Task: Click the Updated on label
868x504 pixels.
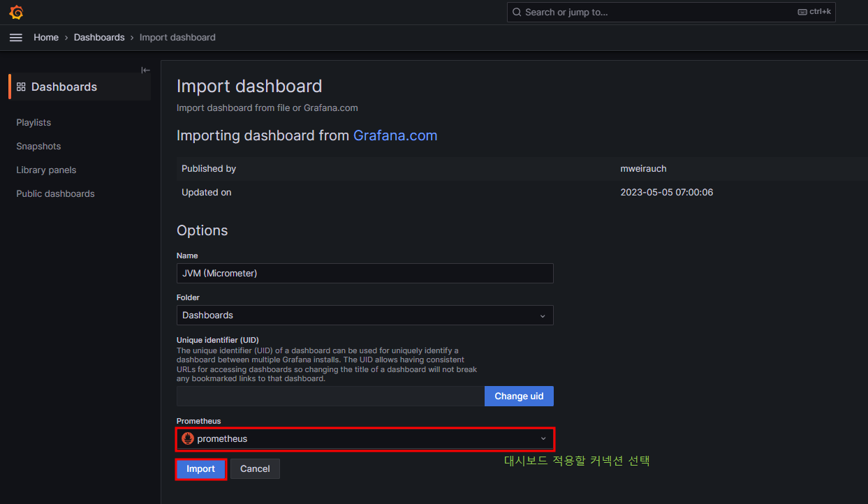Action: point(206,192)
